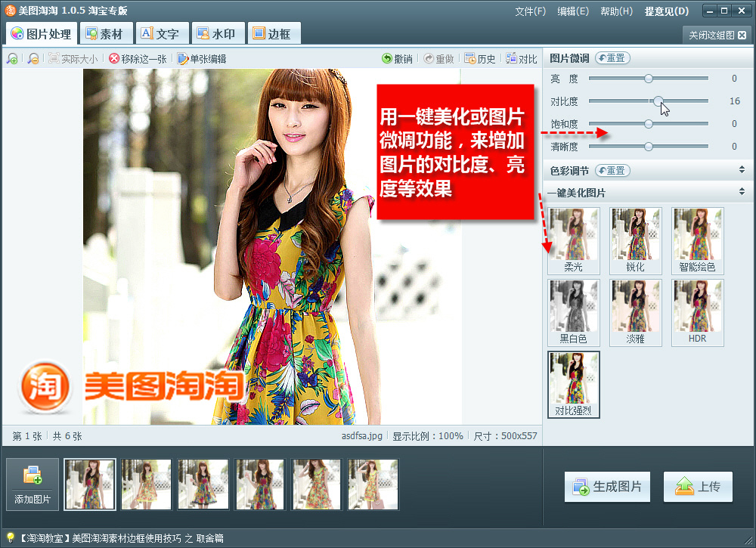Open the 文件(F) menu
Image resolution: width=756 pixels, height=548 pixels.
click(x=531, y=11)
